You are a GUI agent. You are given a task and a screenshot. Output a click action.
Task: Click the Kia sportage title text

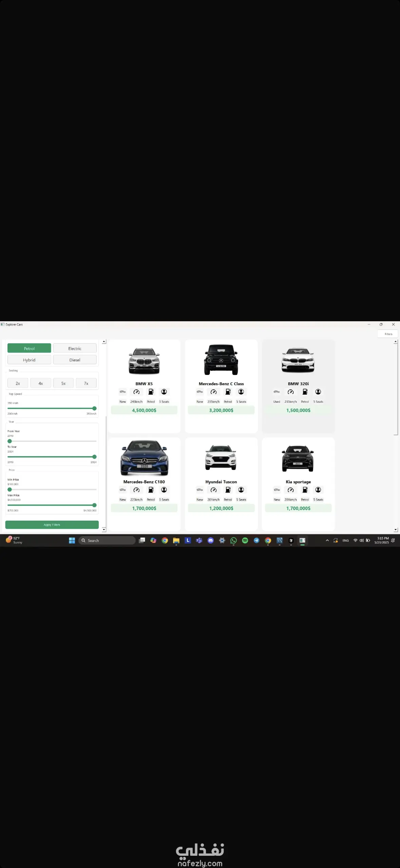[x=298, y=482]
